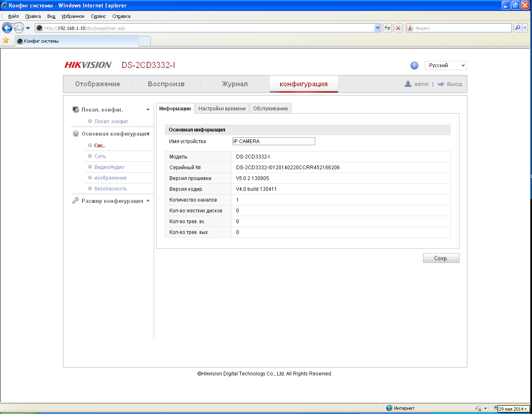Click the Яндекс search input field
The image size is (532, 414).
click(x=462, y=28)
